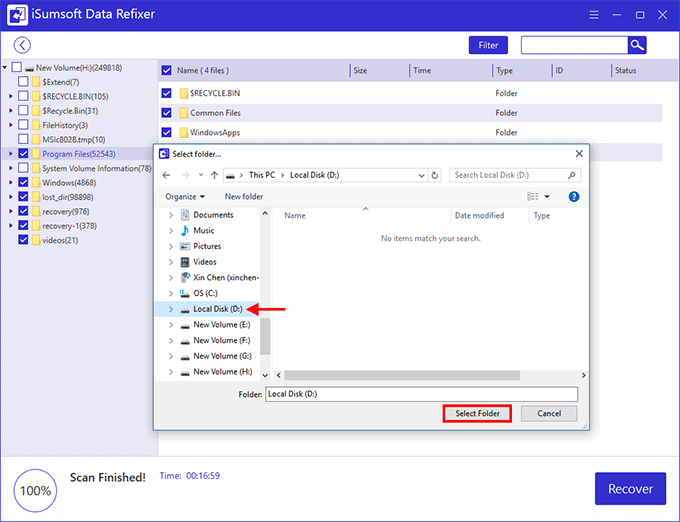Viewport: 680px width, 522px height.
Task: Click the $RECYCLE.BIN folder icon in file list
Action: pos(184,93)
